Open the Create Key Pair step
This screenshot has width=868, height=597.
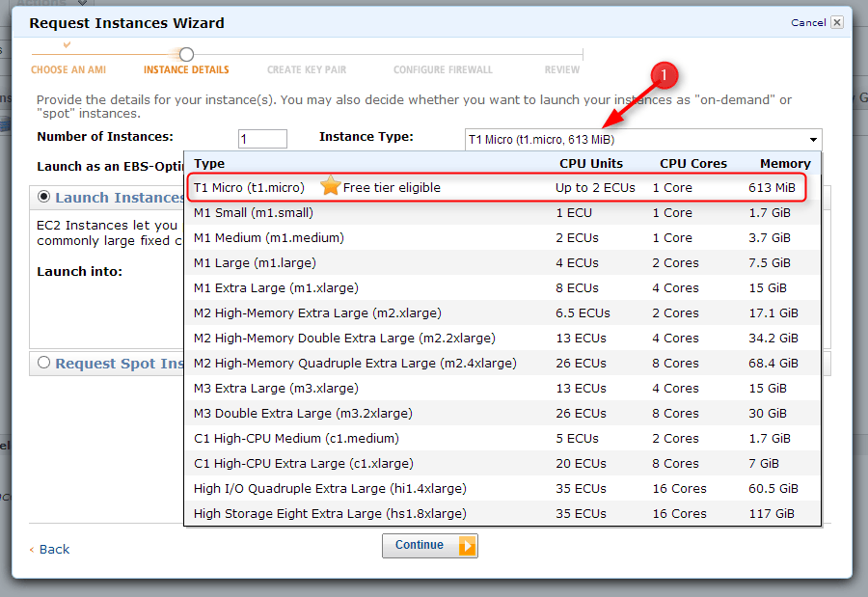[x=307, y=69]
